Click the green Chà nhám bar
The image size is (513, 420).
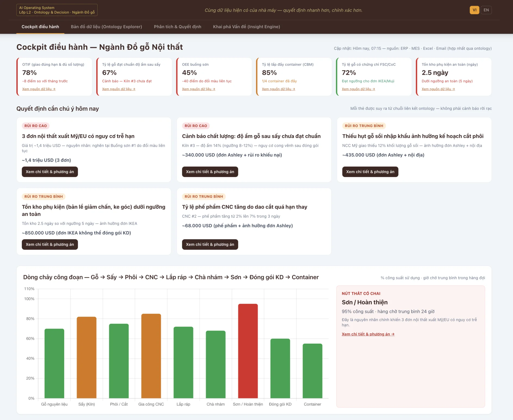[x=216, y=365]
